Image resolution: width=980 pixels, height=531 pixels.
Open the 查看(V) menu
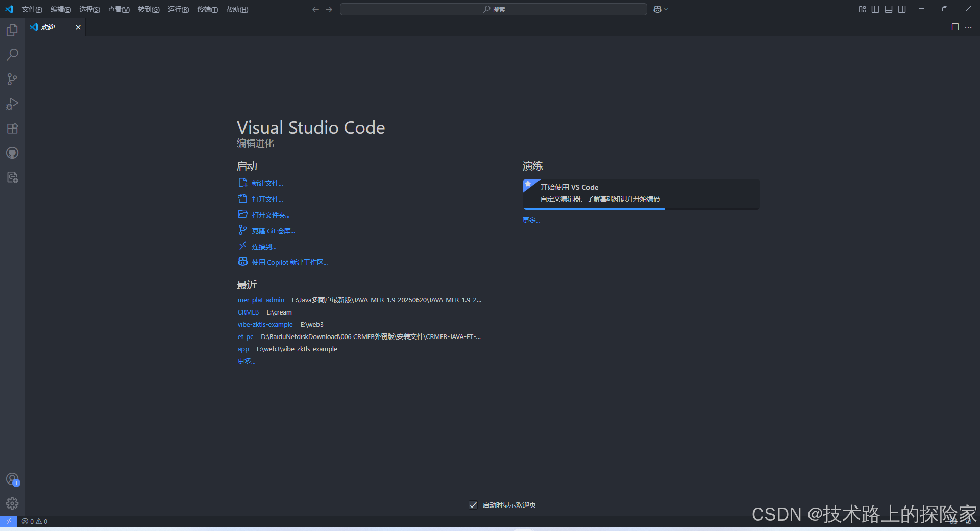pos(119,9)
